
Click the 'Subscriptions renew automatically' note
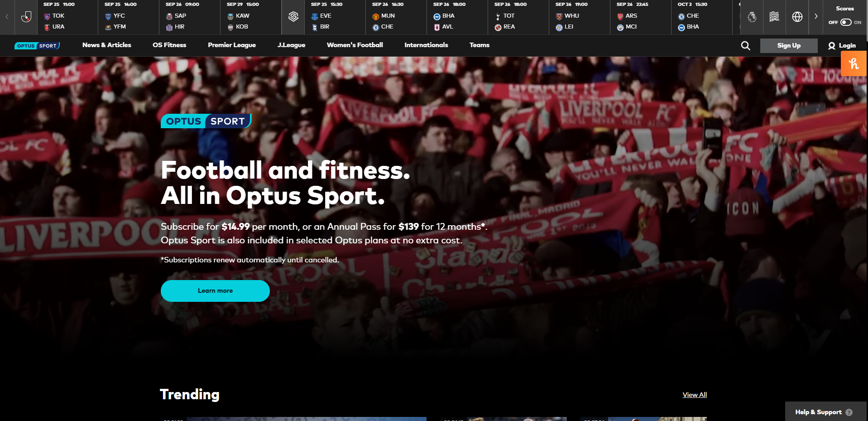pos(250,260)
